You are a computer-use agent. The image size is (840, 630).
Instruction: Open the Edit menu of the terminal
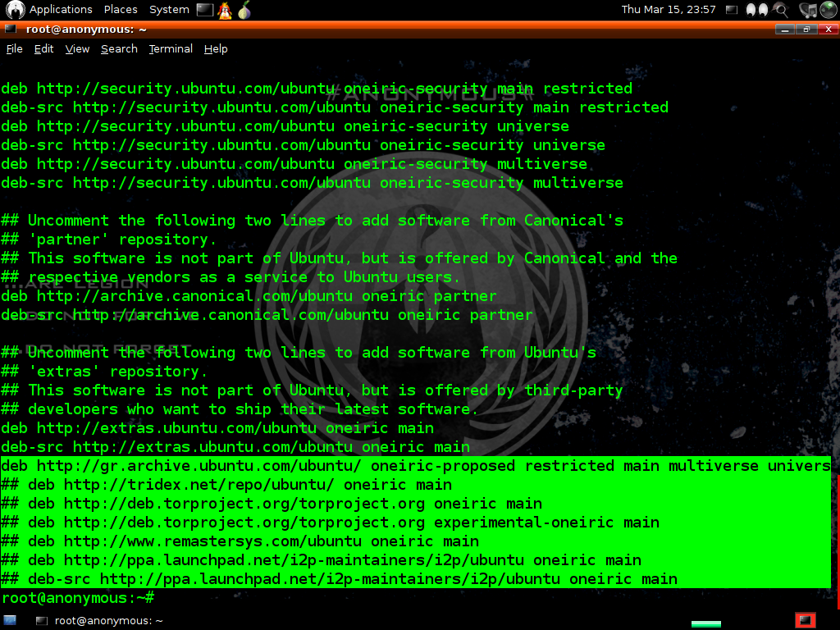pos(44,48)
